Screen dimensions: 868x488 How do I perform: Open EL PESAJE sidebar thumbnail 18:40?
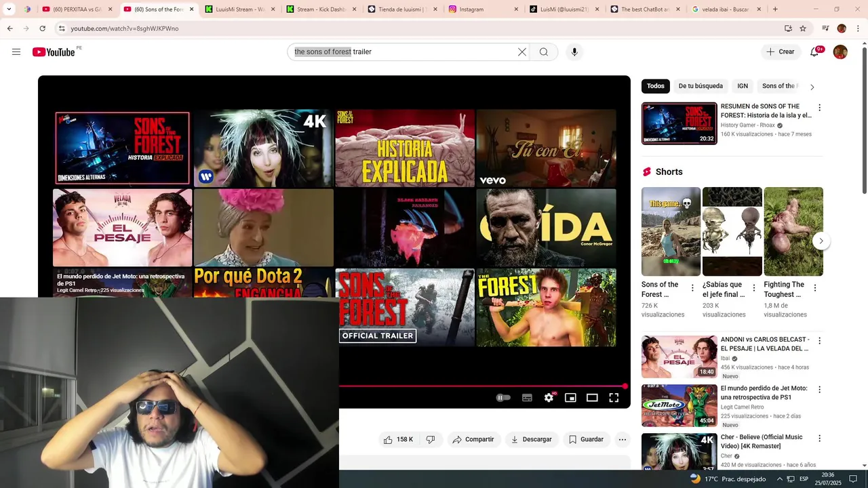click(679, 357)
